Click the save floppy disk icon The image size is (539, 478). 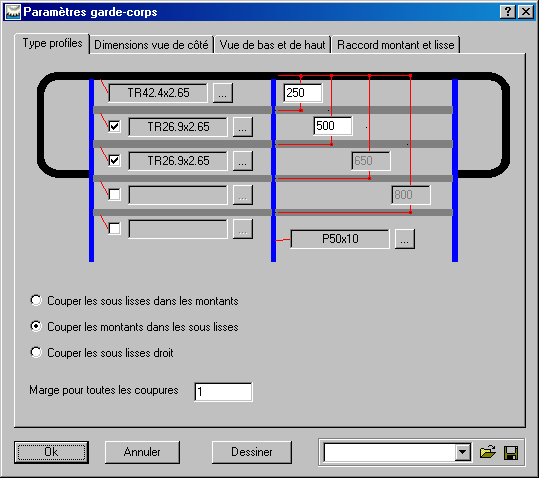[511, 453]
